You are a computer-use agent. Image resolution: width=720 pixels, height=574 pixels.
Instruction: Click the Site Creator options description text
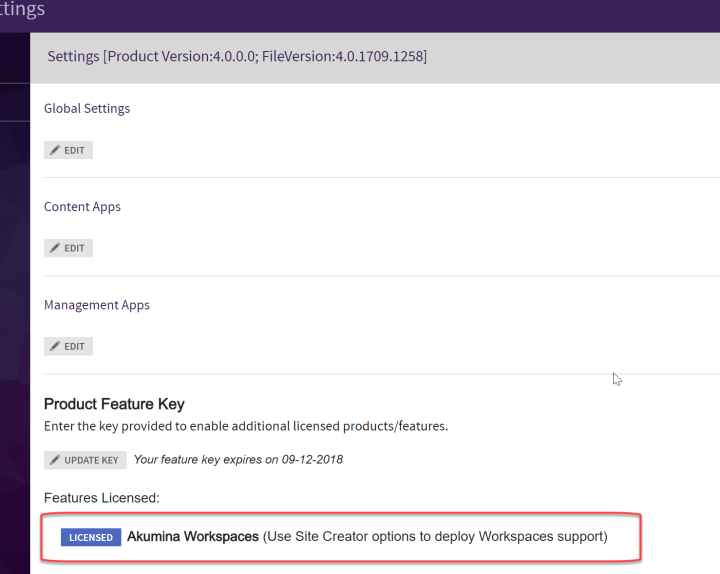pos(435,537)
